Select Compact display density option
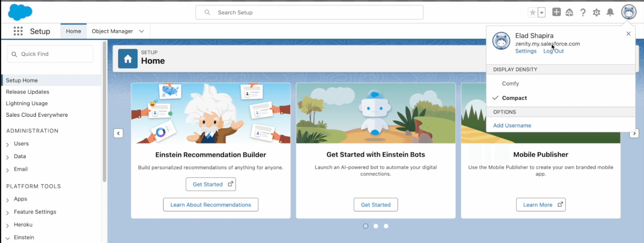This screenshot has width=644, height=243. [x=514, y=98]
